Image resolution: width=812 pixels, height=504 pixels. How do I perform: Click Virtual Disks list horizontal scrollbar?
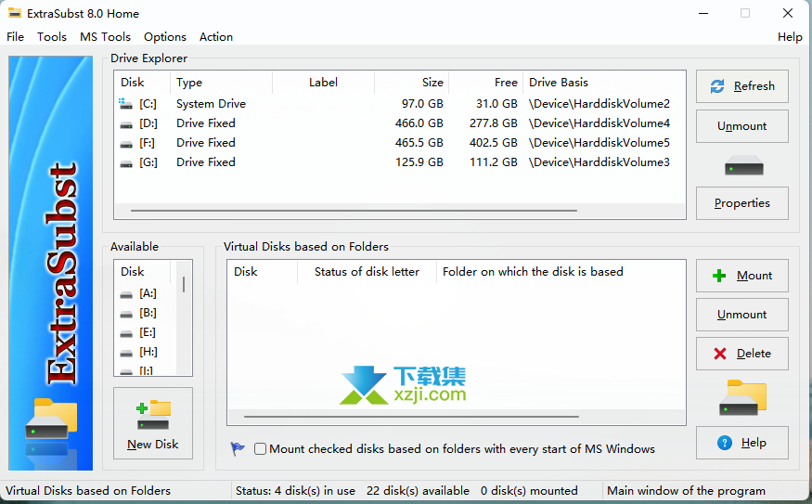411,417
